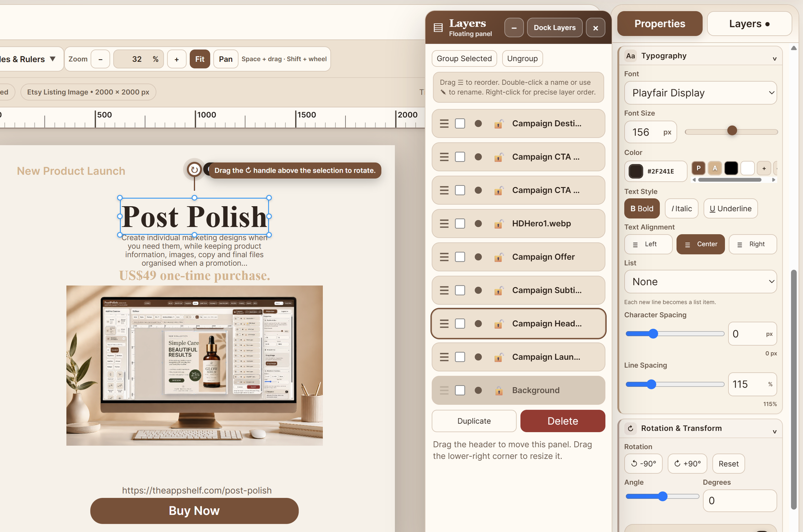Image resolution: width=803 pixels, height=532 pixels.
Task: Switch to the Properties tab
Action: tap(659, 24)
